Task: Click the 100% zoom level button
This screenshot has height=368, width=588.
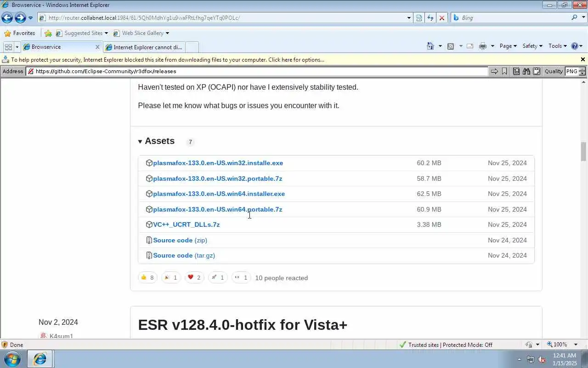Action: (556, 345)
